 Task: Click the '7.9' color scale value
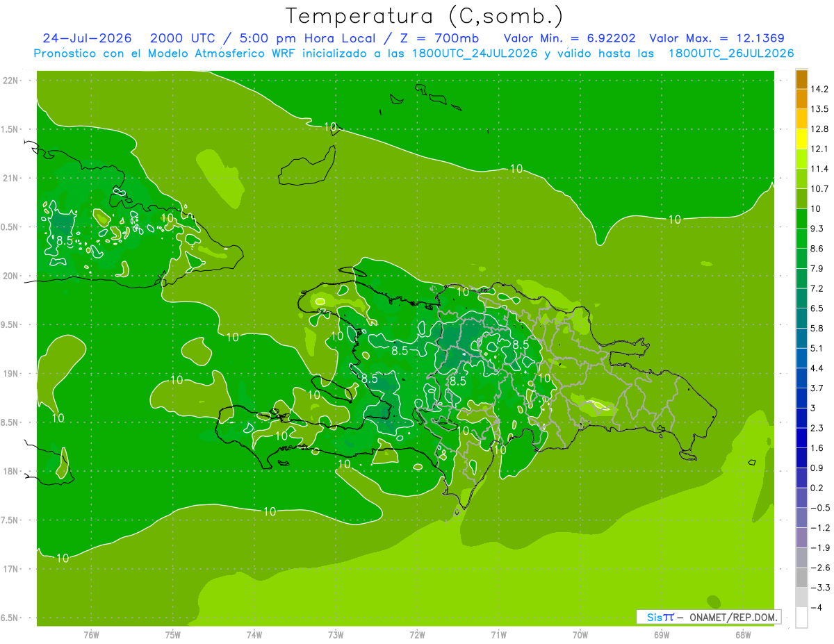818,268
